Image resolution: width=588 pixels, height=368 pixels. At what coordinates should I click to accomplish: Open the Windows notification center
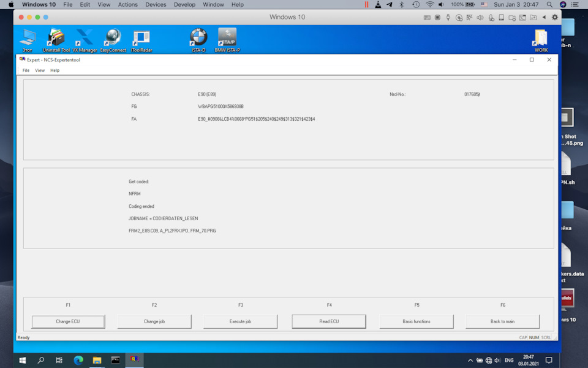pyautogui.click(x=549, y=360)
